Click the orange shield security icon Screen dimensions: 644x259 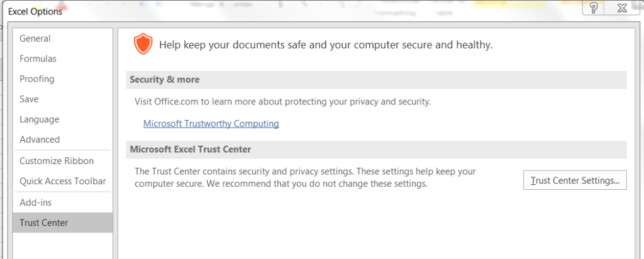(x=143, y=44)
